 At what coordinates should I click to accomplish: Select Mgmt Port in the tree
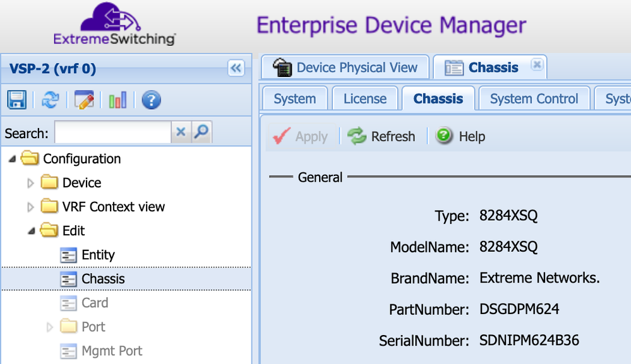[x=112, y=351]
